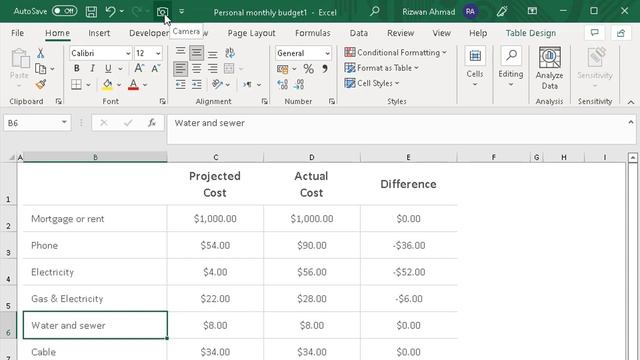Viewport: 640px width, 360px height.
Task: Open the Search magnifier in title bar
Action: point(374,11)
